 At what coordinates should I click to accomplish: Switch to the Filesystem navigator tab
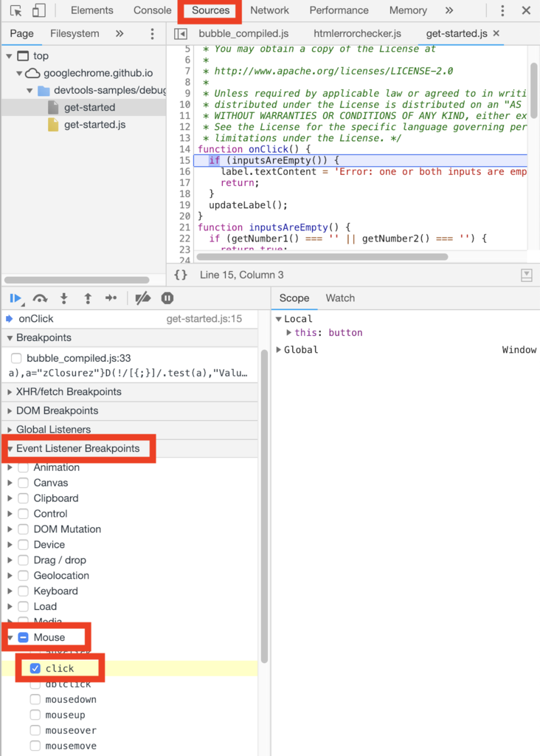point(75,33)
